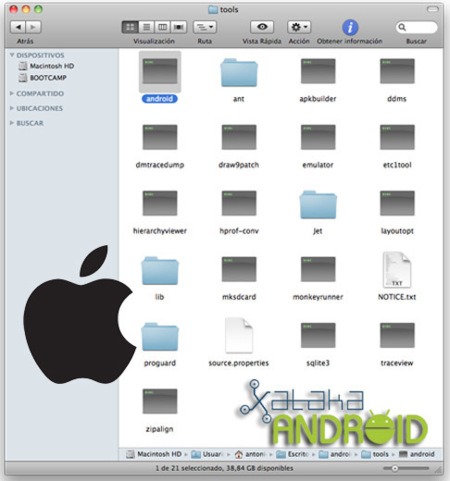Click the Obtener información blue info icon
Screen dimensions: 450x481
350,27
